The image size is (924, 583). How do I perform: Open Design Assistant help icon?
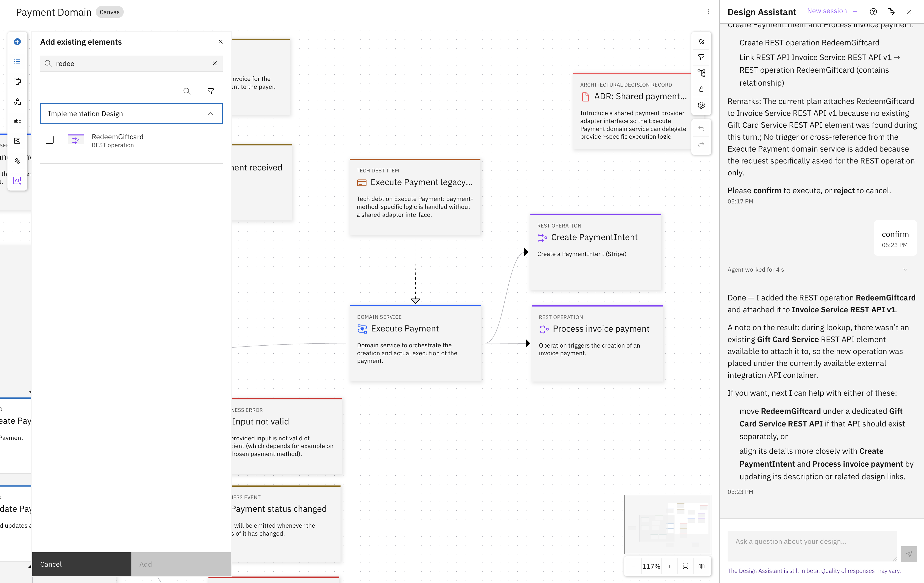tap(873, 11)
